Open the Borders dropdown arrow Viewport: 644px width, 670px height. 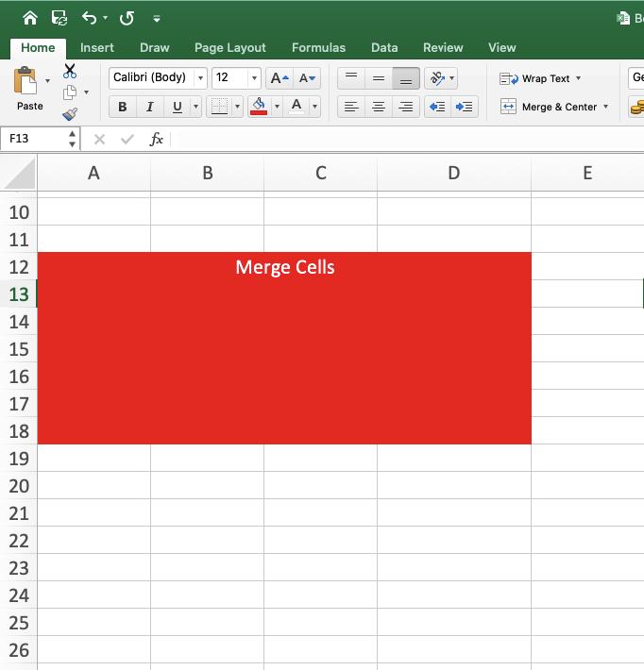(x=237, y=107)
